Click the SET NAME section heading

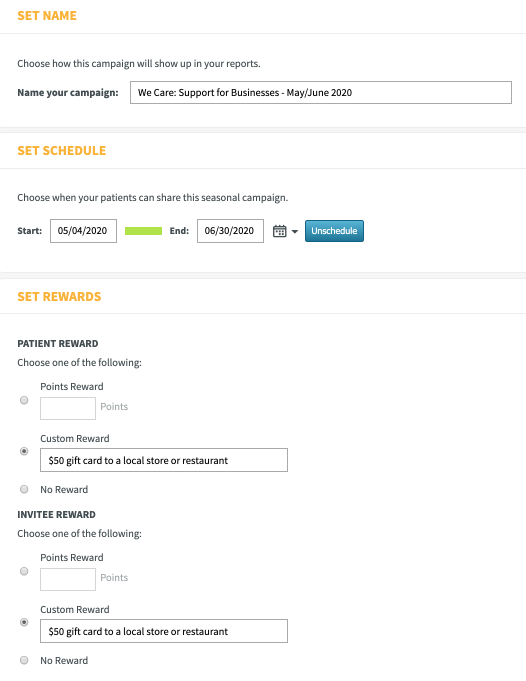tap(47, 16)
